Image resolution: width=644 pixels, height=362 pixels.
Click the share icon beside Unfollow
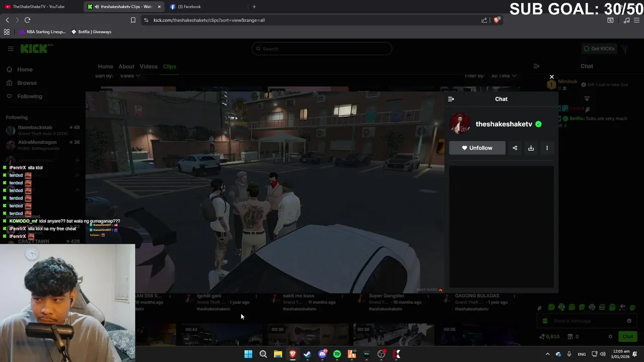(515, 148)
